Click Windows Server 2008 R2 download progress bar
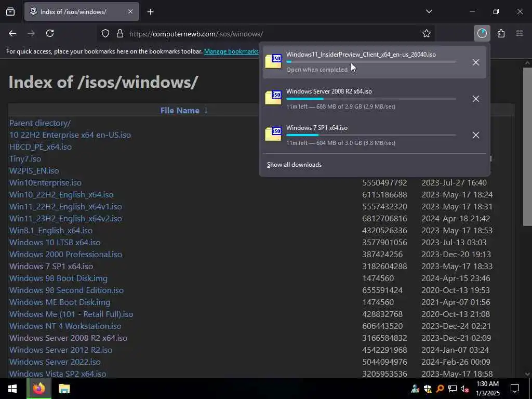This screenshot has width=532, height=399. pos(371,99)
